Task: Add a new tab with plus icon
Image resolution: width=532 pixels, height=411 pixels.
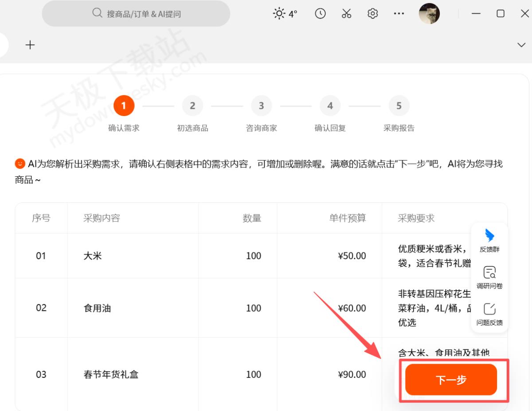Action: click(30, 45)
